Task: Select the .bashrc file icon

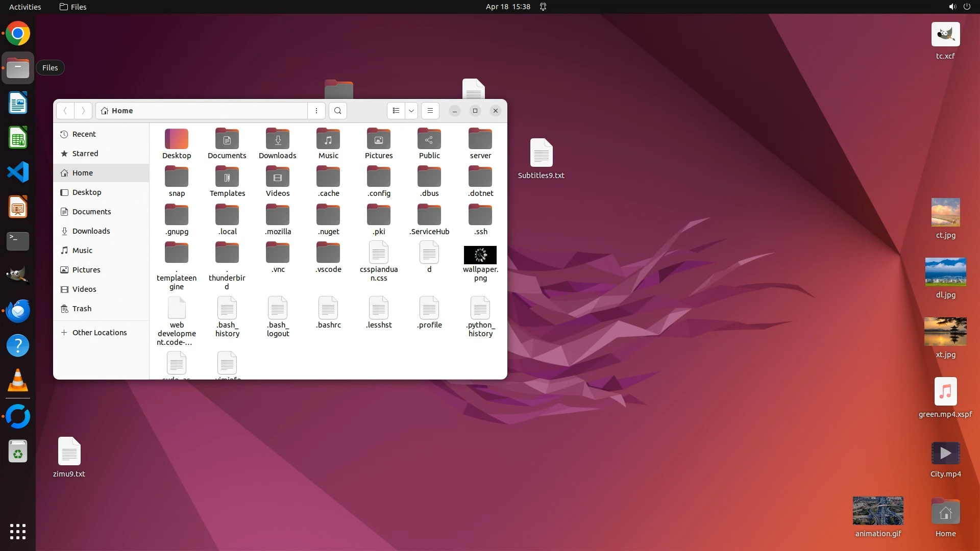Action: click(x=328, y=308)
